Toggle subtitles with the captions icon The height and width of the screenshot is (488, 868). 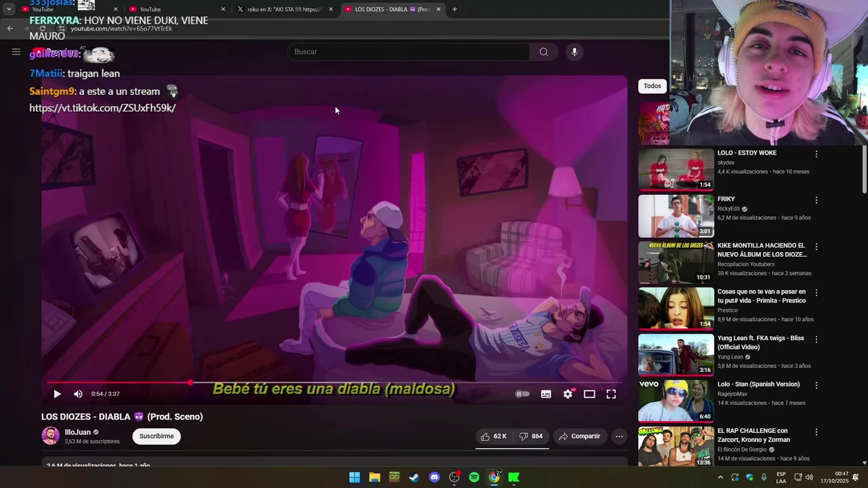[x=546, y=394]
